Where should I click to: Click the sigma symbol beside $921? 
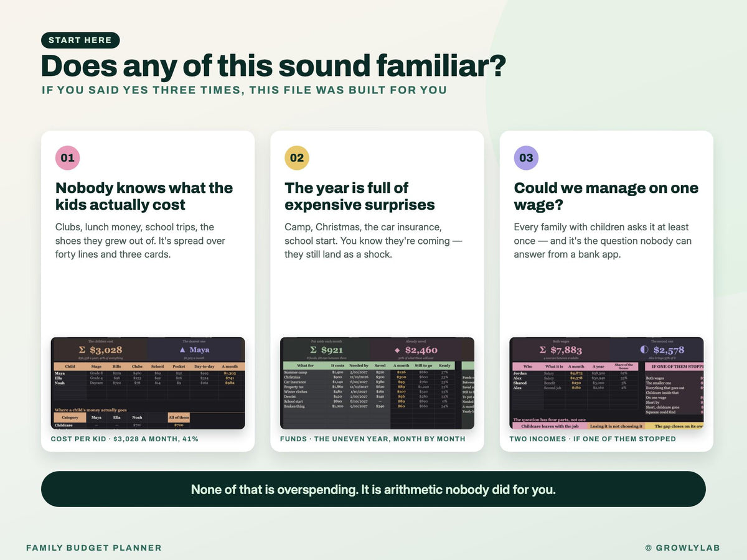coord(314,350)
